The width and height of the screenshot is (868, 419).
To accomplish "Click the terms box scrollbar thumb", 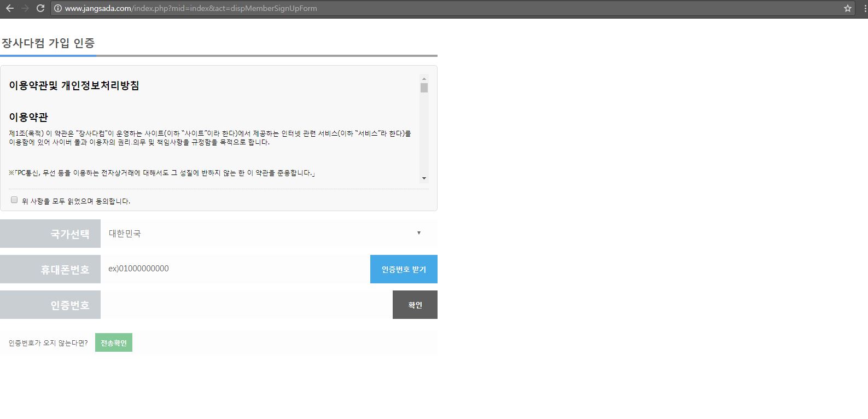I will (x=424, y=88).
